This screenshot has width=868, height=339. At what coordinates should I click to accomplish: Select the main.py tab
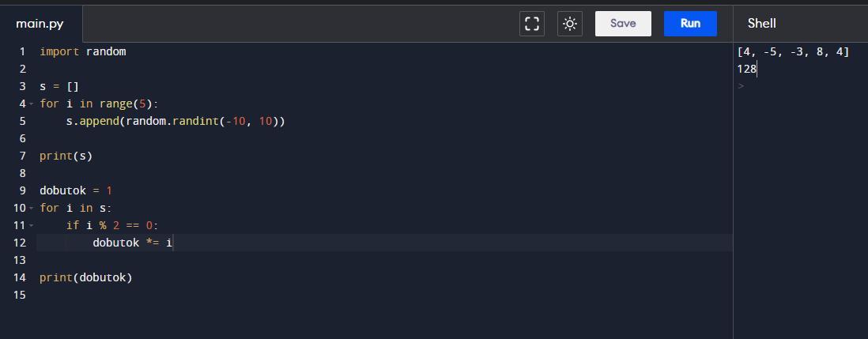coord(40,24)
